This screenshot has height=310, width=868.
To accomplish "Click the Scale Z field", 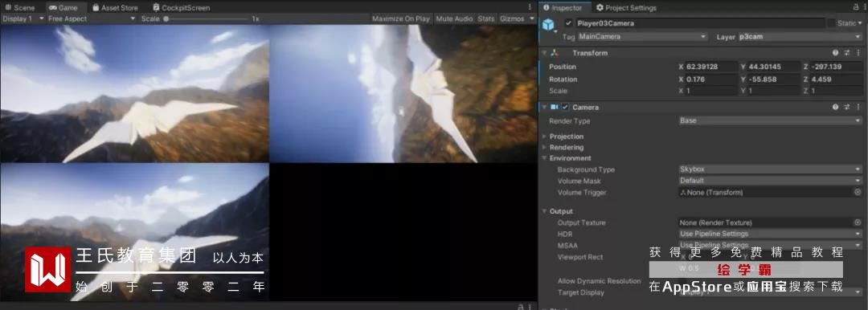I will tap(837, 91).
